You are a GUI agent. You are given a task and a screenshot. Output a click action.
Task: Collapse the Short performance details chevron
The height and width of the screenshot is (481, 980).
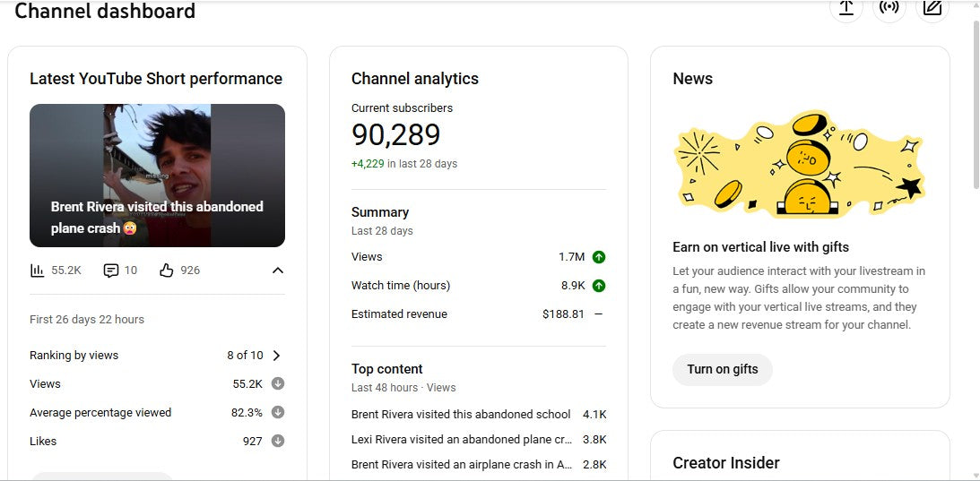pos(278,271)
